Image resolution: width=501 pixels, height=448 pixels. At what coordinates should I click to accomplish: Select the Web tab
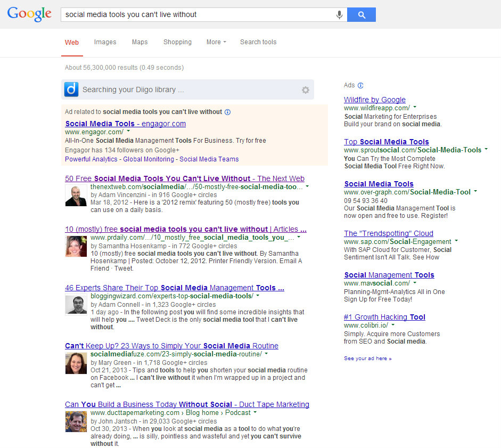coord(72,42)
